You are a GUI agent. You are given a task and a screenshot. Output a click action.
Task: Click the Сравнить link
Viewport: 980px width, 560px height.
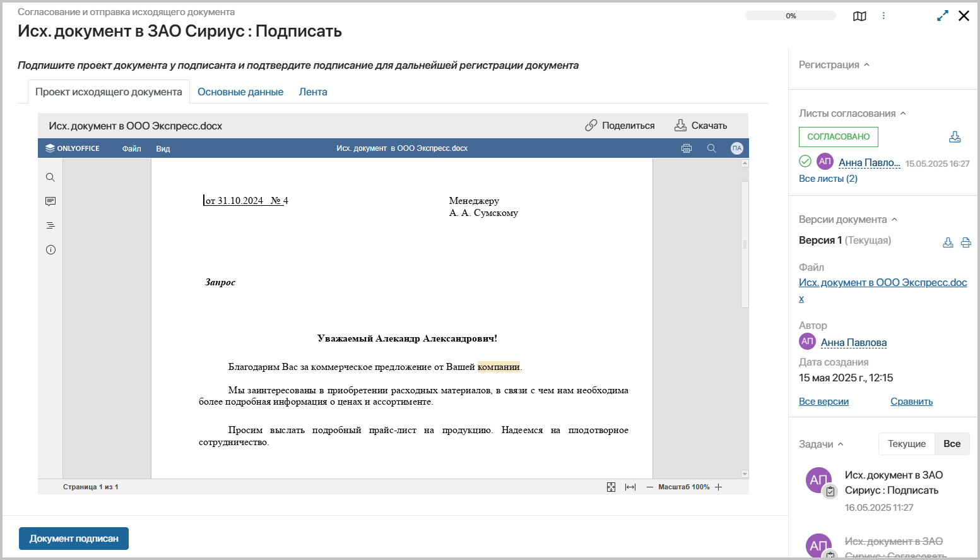[912, 402]
